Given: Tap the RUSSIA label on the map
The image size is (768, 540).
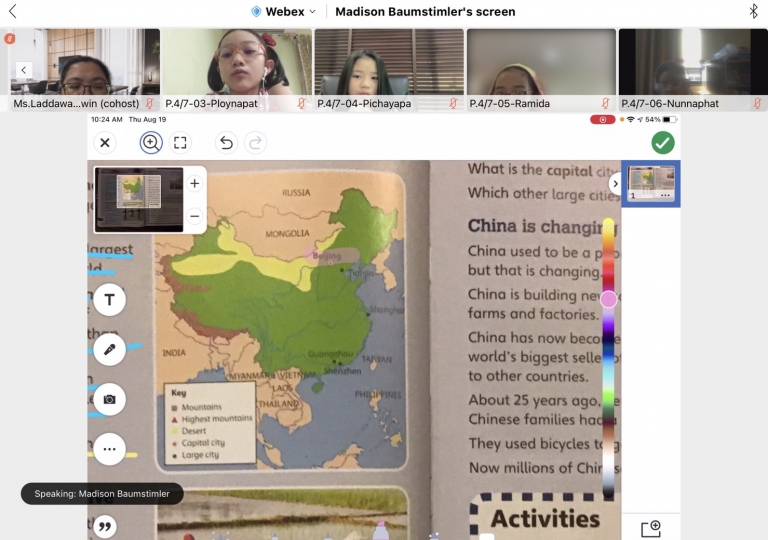Looking at the screenshot, I should pyautogui.click(x=296, y=193).
